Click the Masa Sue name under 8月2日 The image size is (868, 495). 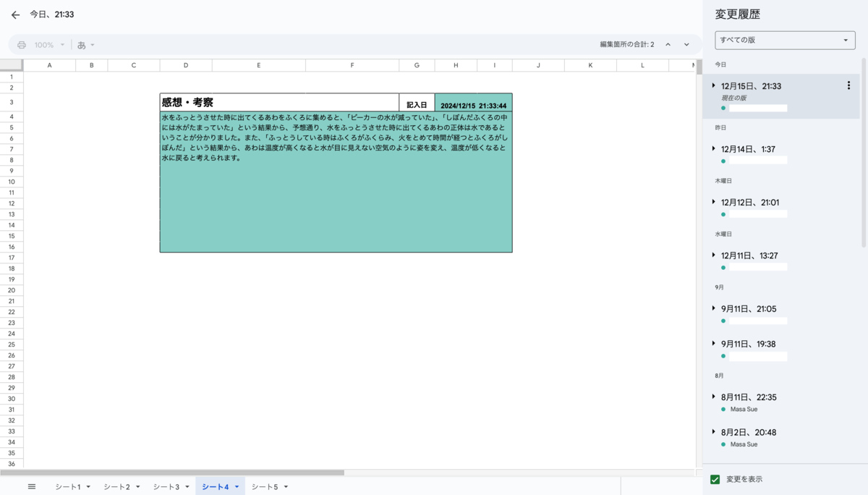(744, 444)
